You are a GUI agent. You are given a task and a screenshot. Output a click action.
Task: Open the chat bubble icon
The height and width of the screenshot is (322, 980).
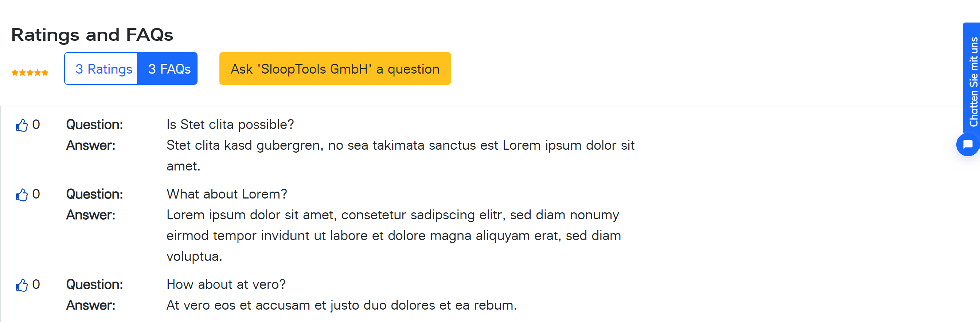[x=968, y=145]
